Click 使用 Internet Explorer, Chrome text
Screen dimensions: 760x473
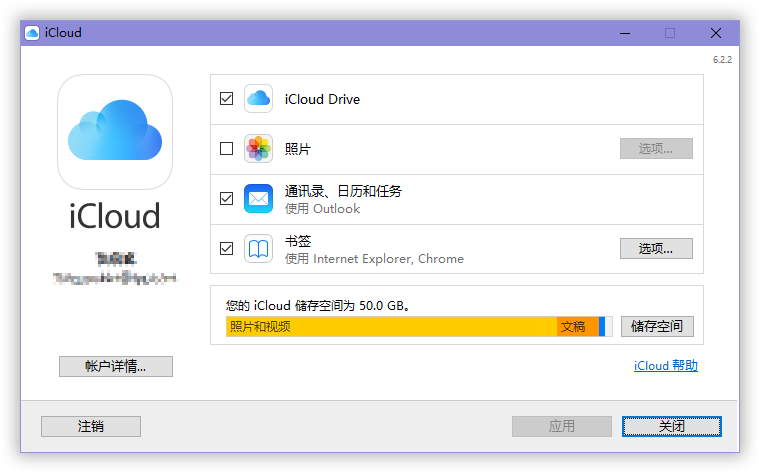click(374, 259)
